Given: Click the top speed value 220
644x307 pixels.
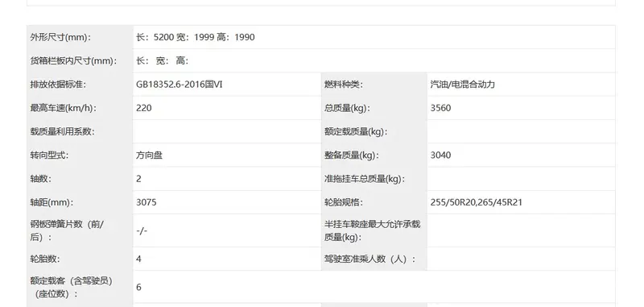Looking at the screenshot, I should 144,108.
